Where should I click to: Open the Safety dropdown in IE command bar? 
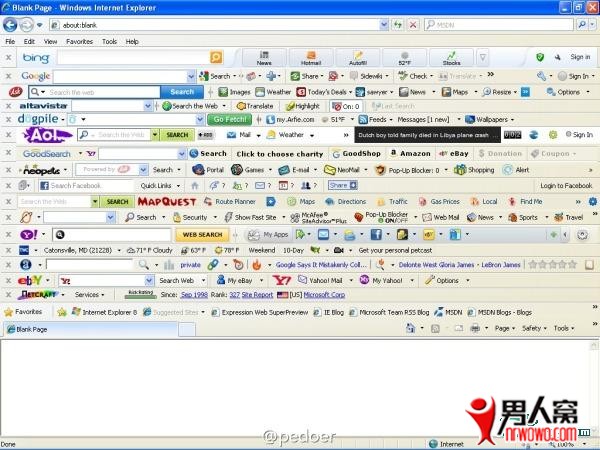pos(534,328)
